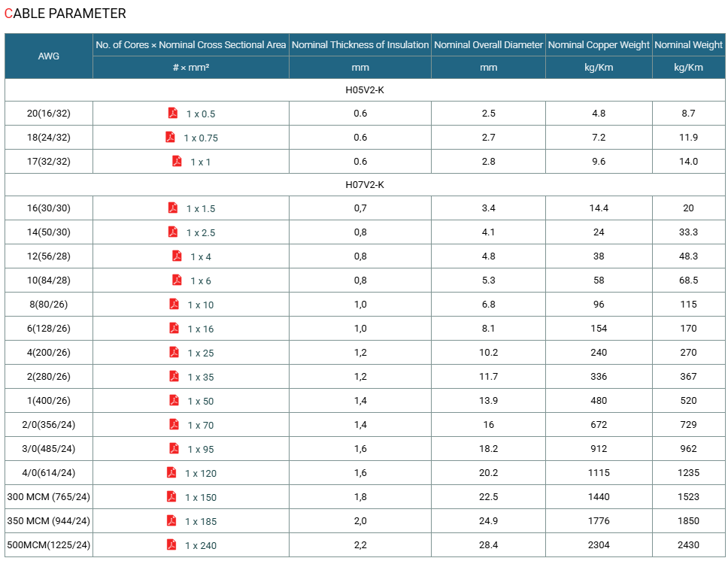The height and width of the screenshot is (561, 728).
Task: Open the 1 x 120 cable link
Action: pyautogui.click(x=201, y=473)
